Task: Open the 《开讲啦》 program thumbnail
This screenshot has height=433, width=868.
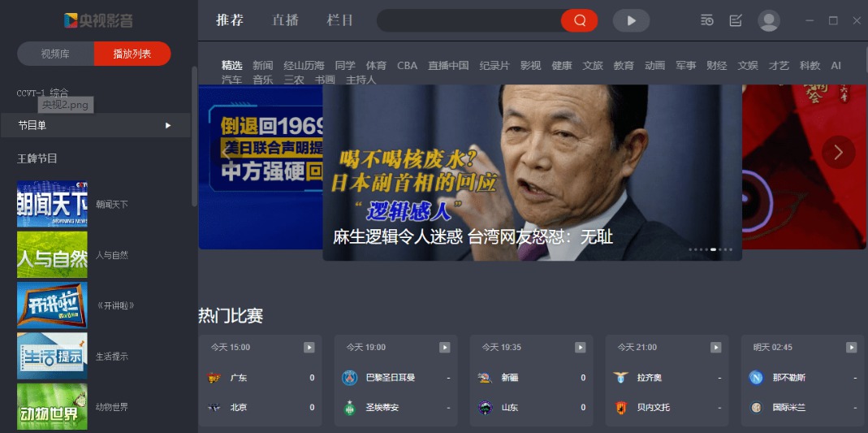Action: click(x=52, y=305)
